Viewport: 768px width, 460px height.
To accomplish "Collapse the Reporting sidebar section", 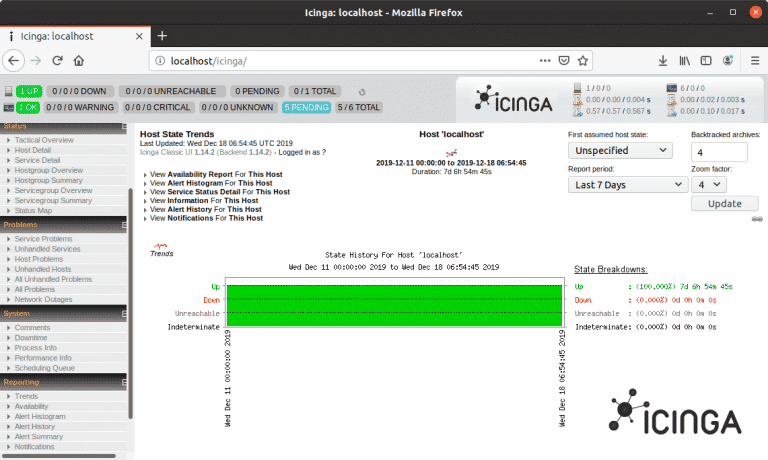I will (124, 382).
